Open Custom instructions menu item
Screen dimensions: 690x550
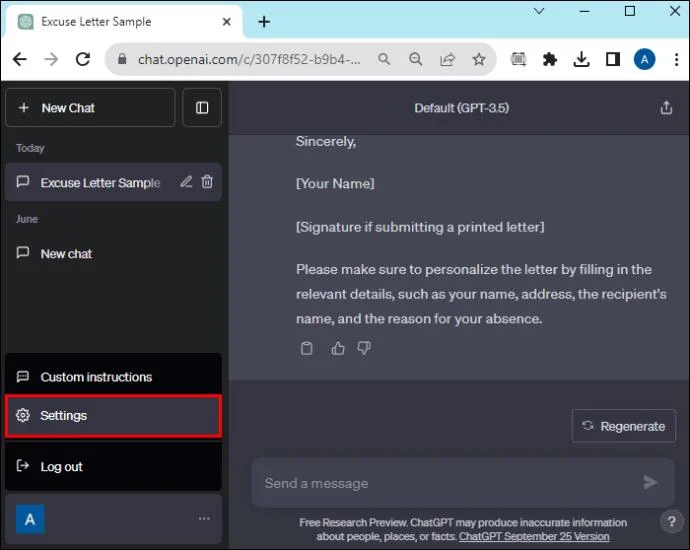[113, 377]
